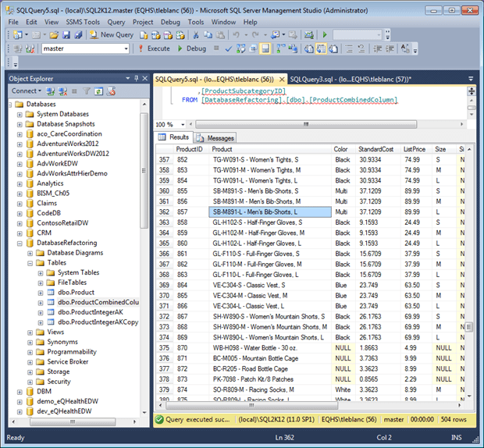Click the New Project icon

[18, 35]
